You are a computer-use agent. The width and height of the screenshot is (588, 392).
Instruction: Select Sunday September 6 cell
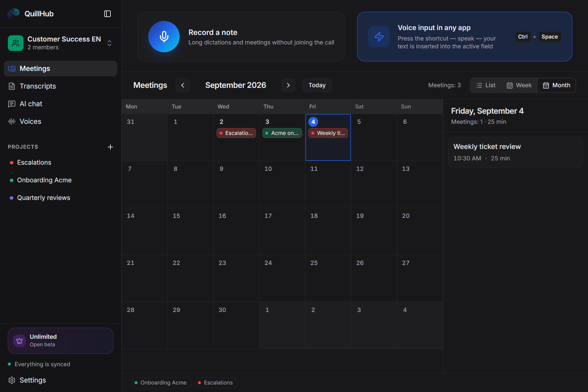[420, 137]
